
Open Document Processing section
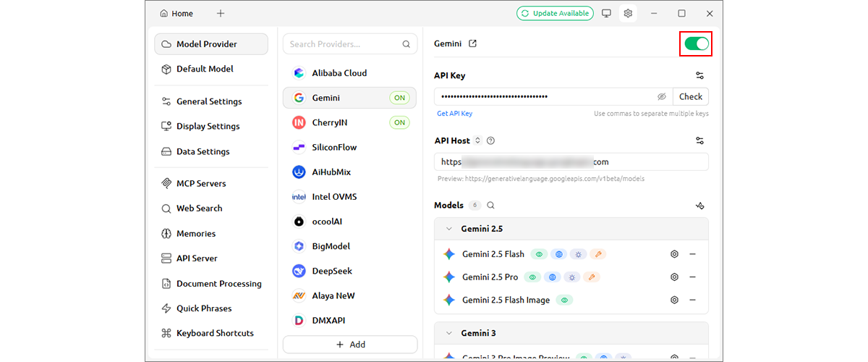point(211,284)
